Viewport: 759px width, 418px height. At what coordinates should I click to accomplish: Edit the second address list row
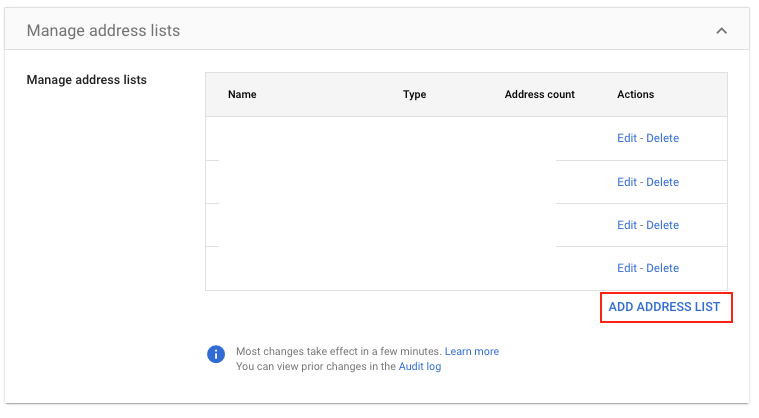[627, 182]
